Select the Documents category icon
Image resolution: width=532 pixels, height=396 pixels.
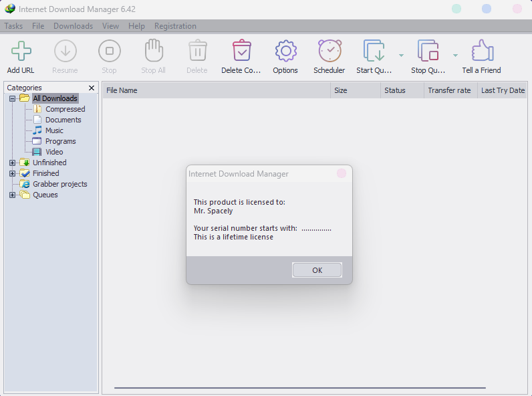[x=37, y=120]
